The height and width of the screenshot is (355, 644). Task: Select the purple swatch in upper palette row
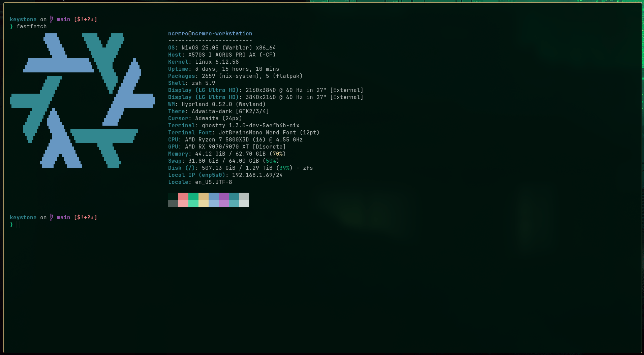click(x=224, y=196)
